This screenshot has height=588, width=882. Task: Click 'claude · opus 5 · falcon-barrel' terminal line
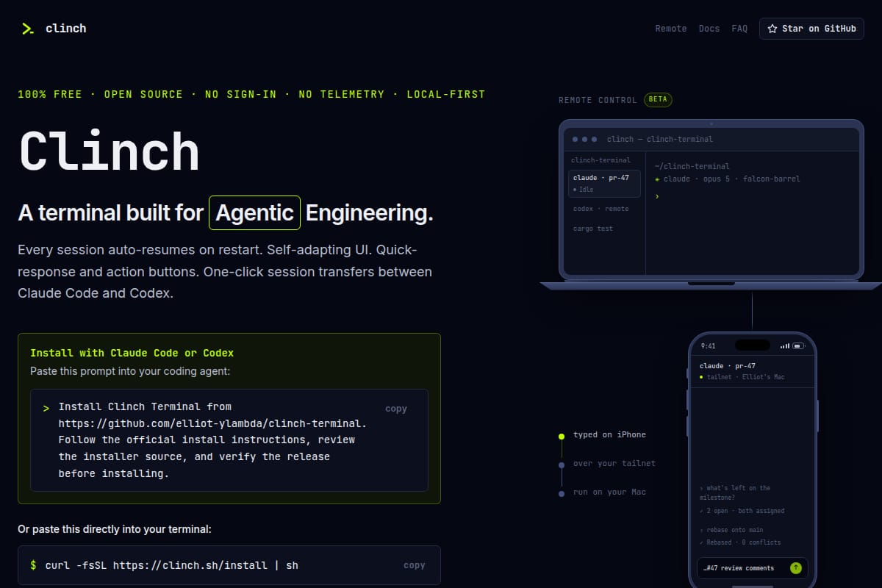728,179
